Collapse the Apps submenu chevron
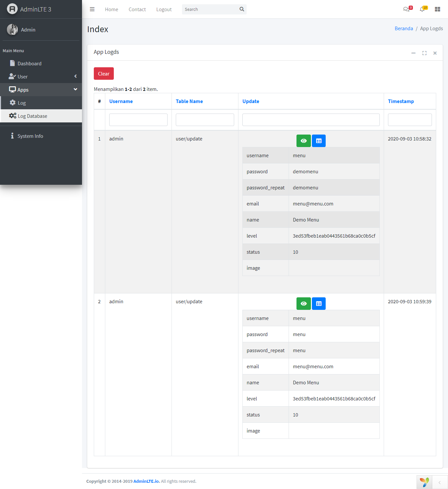The image size is (448, 489). point(75,89)
